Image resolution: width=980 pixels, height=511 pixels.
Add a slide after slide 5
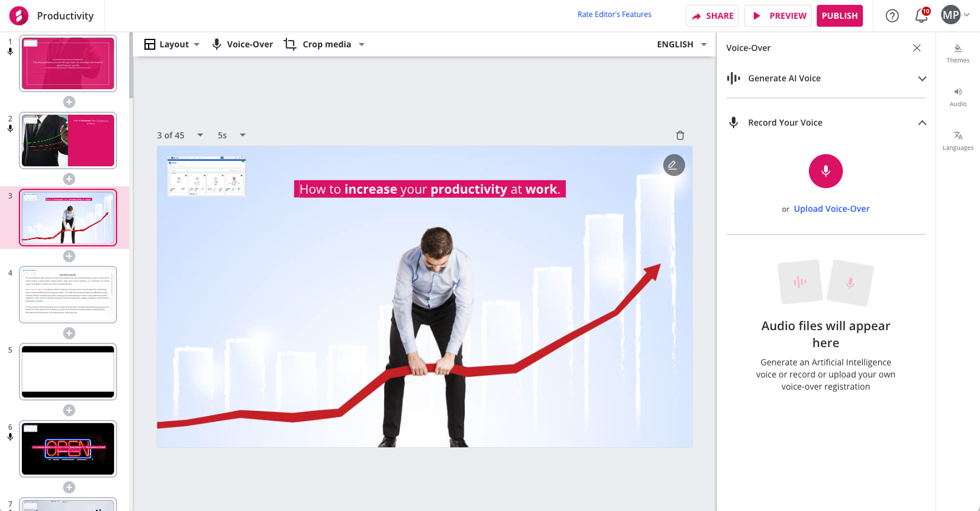tap(69, 410)
